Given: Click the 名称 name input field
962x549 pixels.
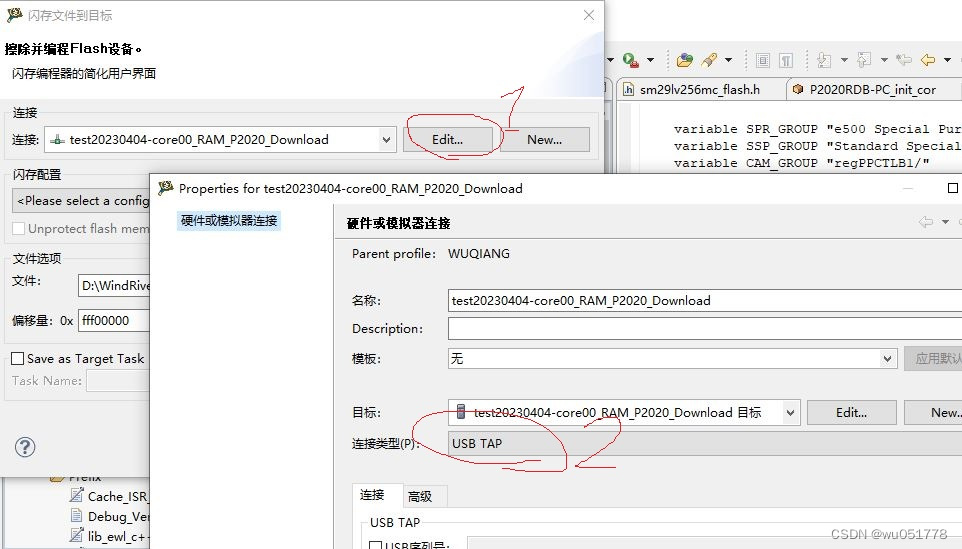Looking at the screenshot, I should point(705,301).
